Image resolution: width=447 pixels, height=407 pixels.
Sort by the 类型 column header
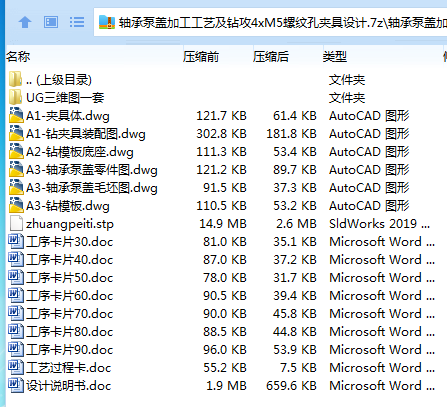coord(335,57)
